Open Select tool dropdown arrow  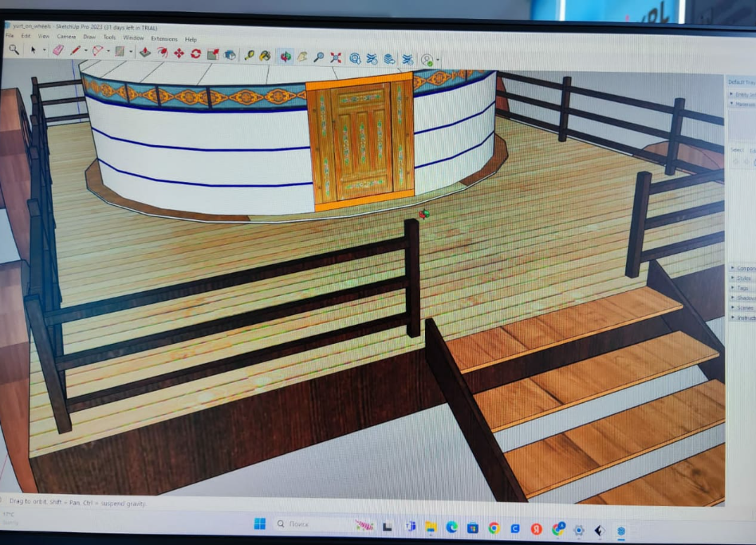click(x=45, y=50)
